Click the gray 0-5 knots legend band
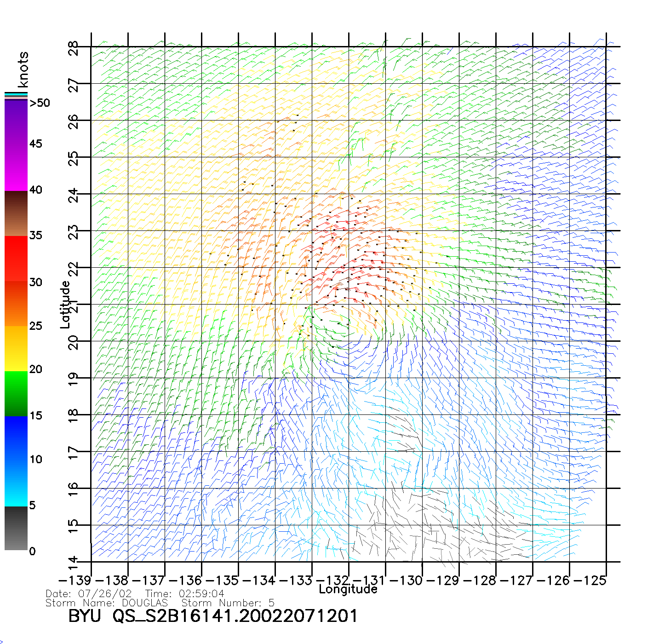653x644 pixels. (16, 528)
